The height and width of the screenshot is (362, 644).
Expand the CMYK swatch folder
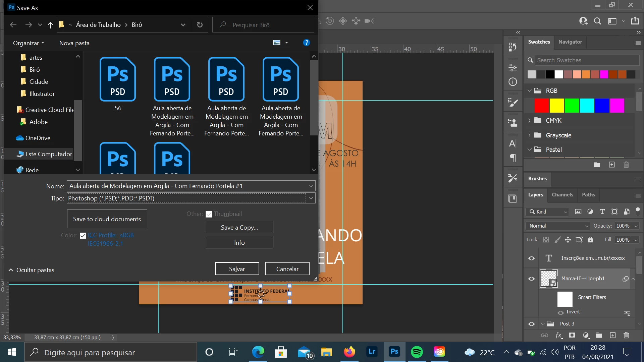(x=530, y=121)
